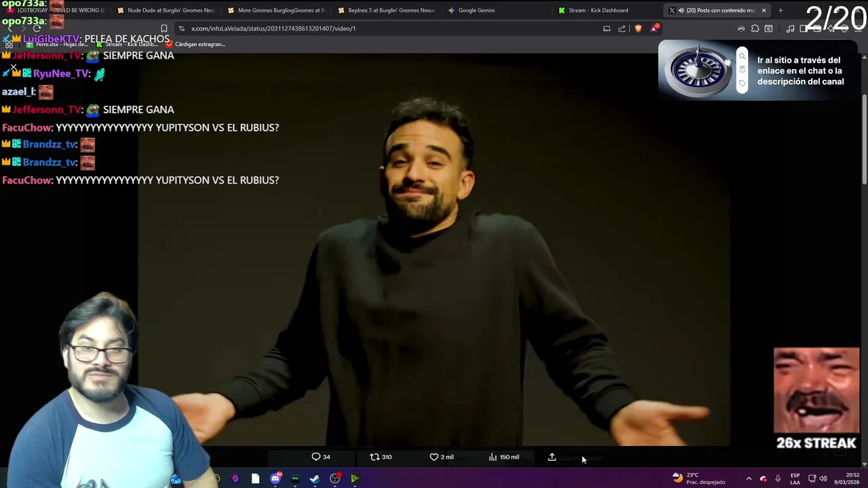Click the Brave Shields lion icon

638,28
